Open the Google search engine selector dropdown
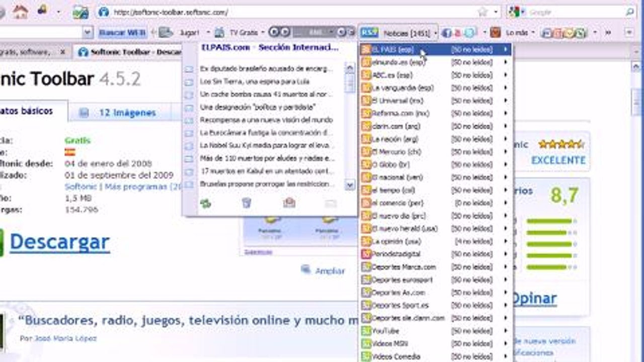 coord(524,12)
